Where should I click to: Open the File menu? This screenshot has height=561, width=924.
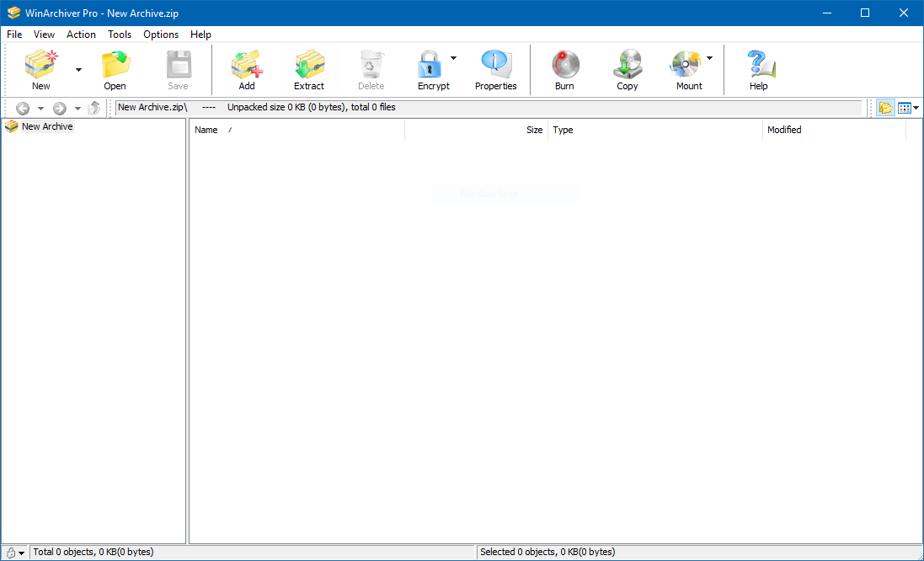coord(14,35)
